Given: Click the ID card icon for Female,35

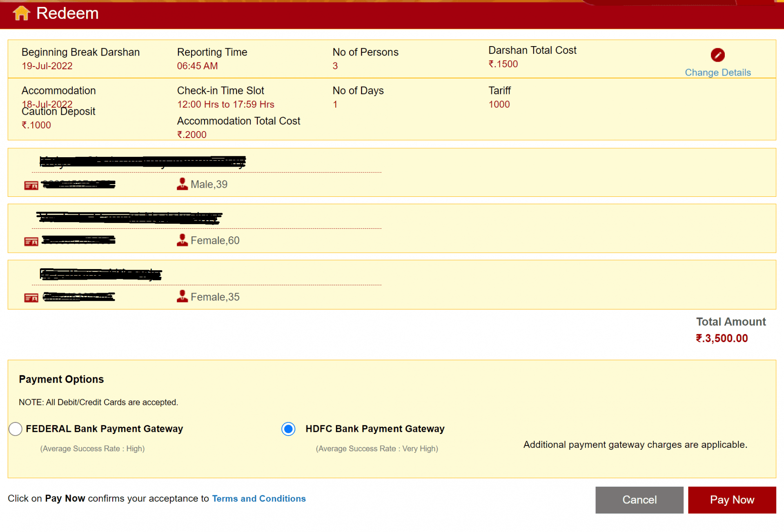Looking at the screenshot, I should tap(31, 298).
